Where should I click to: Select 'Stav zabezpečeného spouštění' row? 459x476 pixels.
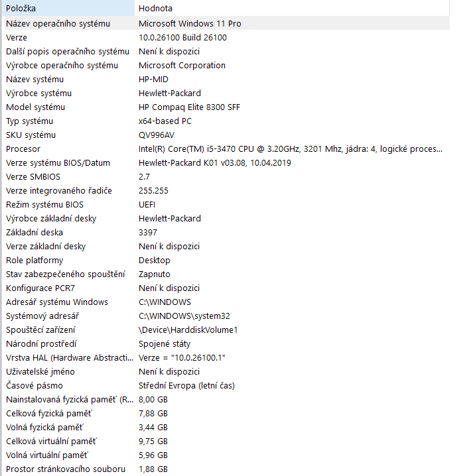click(x=226, y=274)
